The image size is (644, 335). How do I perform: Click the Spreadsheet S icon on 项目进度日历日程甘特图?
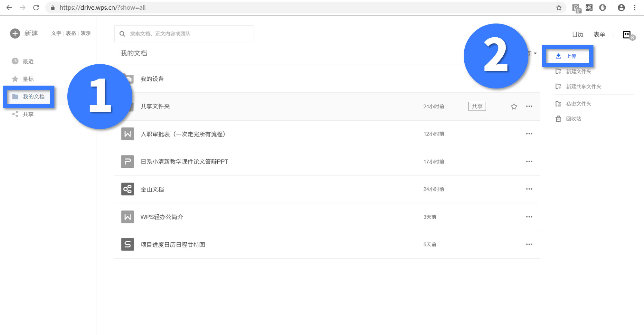pos(128,244)
